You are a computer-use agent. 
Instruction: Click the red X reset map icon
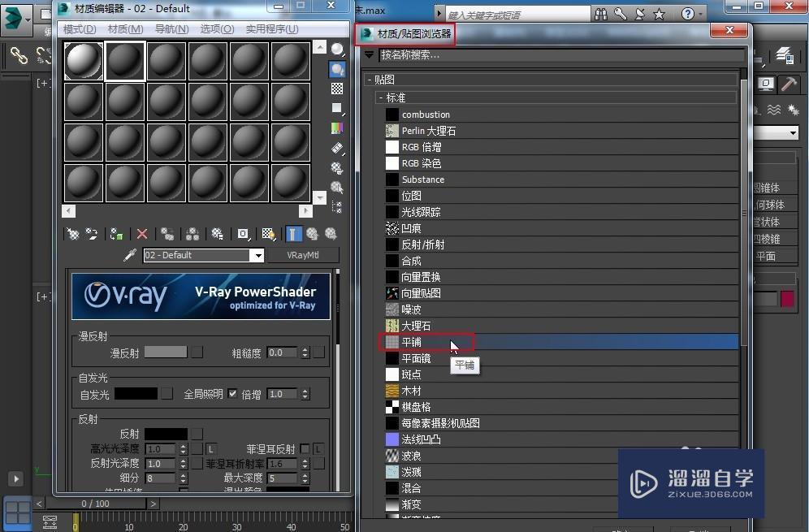(x=142, y=234)
